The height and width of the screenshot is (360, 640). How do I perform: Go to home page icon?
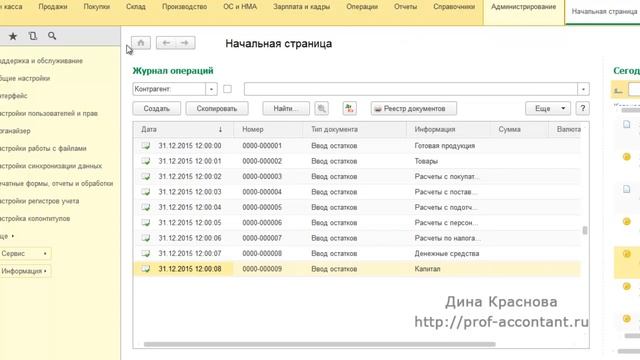[x=141, y=43]
